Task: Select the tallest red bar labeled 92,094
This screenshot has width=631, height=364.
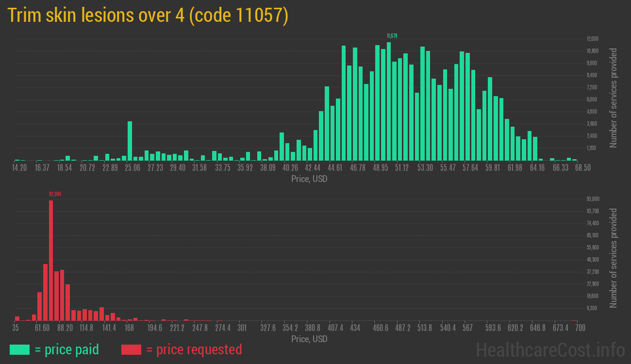Action: pyautogui.click(x=51, y=260)
